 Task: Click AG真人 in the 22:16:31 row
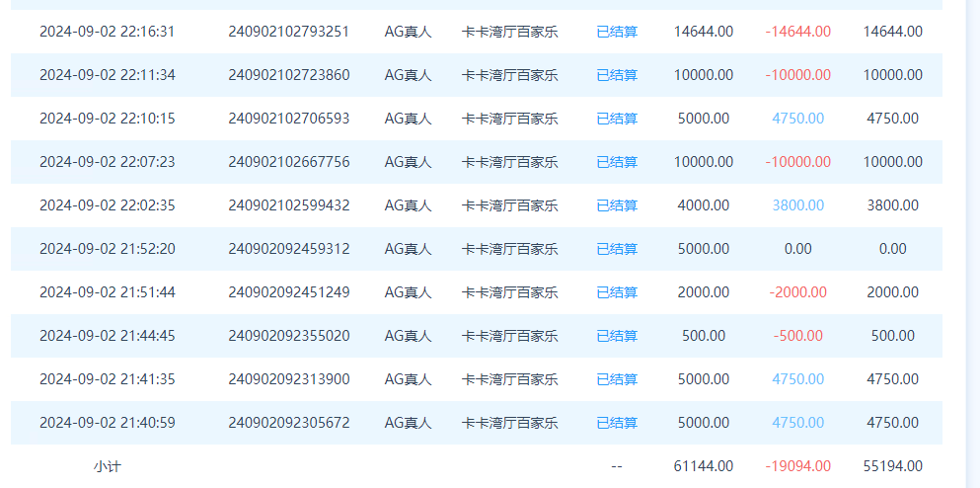point(409,32)
